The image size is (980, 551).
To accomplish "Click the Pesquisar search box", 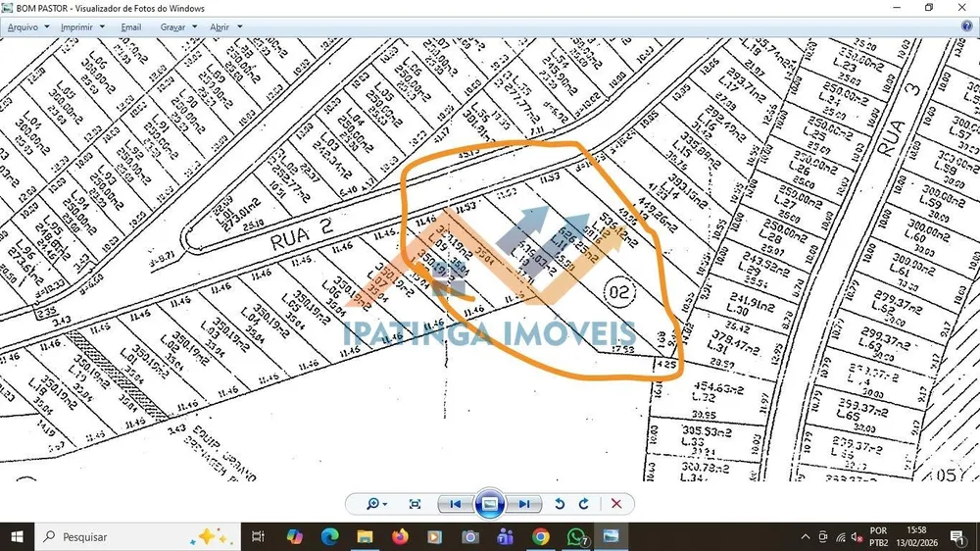I will [x=137, y=536].
